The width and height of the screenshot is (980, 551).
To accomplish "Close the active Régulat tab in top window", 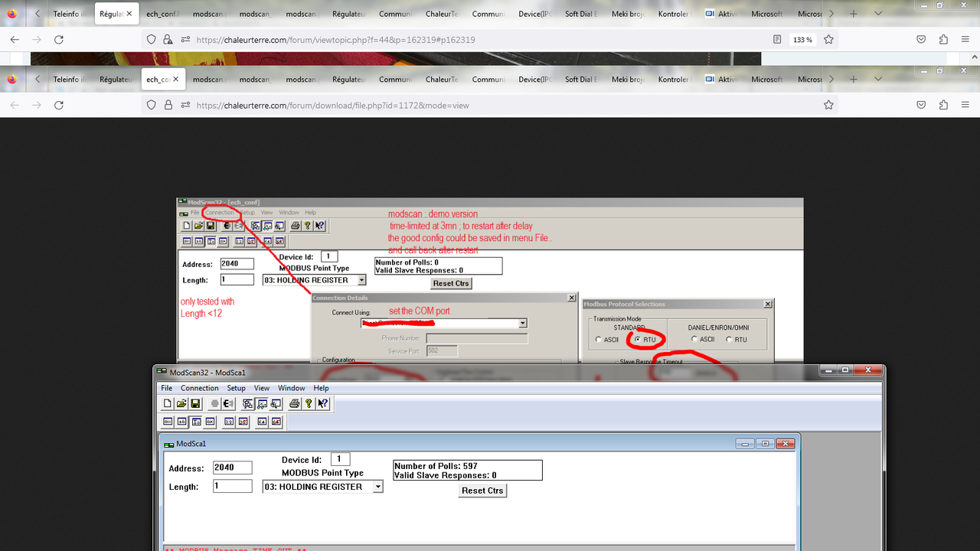I will 129,14.
